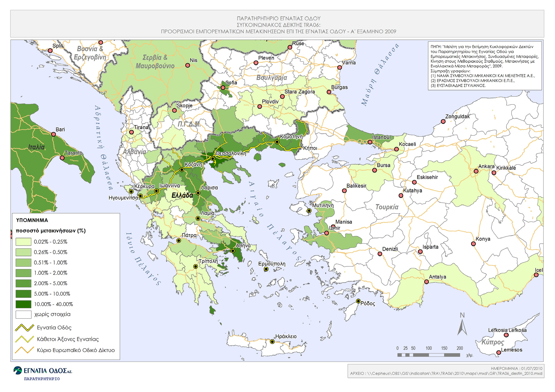Click the 'Ελλάδα' country label
The width and height of the screenshot is (555, 392).
(x=182, y=195)
